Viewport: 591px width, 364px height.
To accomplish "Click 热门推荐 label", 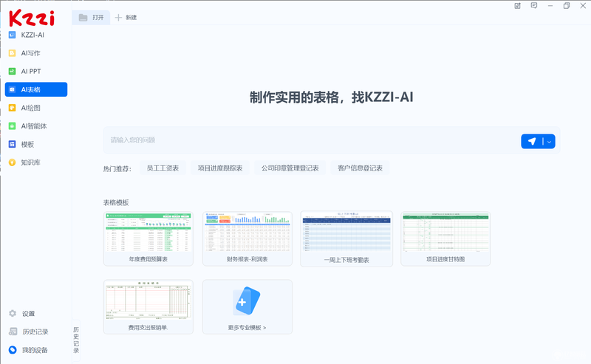I will click(117, 169).
